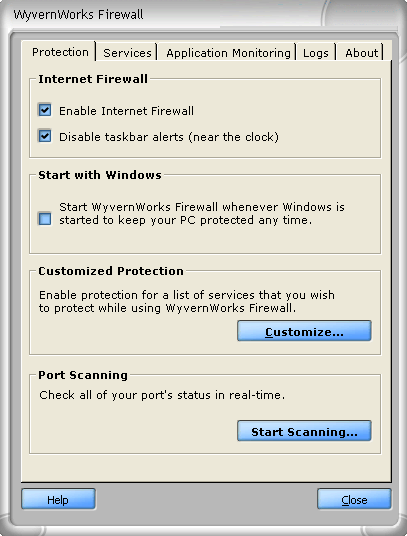Toggle the Disable taskbar alerts checkbox
407x536 pixels.
(x=45, y=136)
